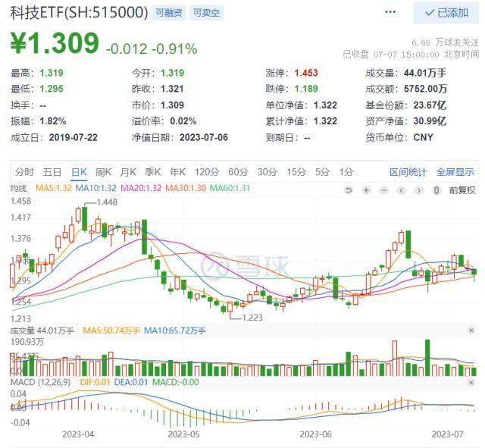Click the 可卖空 tag
The width and height of the screenshot is (485, 448).
[206, 13]
